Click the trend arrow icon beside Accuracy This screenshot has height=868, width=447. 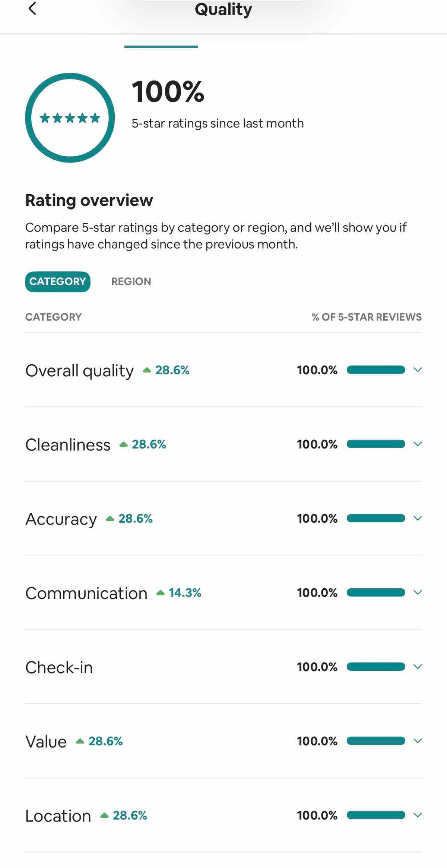click(110, 519)
